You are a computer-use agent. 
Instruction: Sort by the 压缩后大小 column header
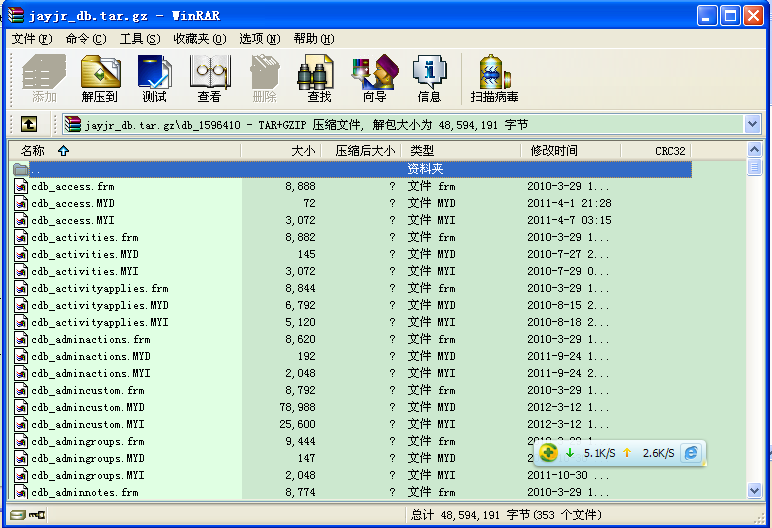pos(361,151)
